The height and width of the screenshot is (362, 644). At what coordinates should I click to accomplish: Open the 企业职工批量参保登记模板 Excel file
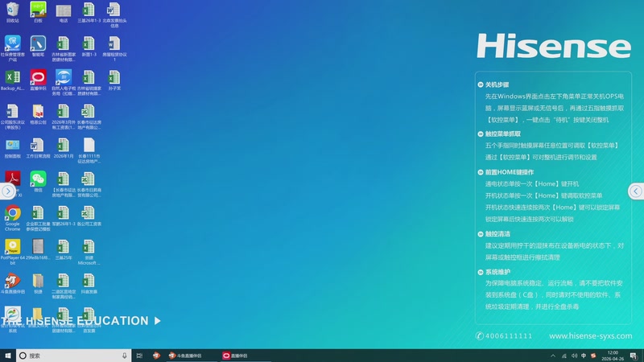pyautogui.click(x=38, y=218)
